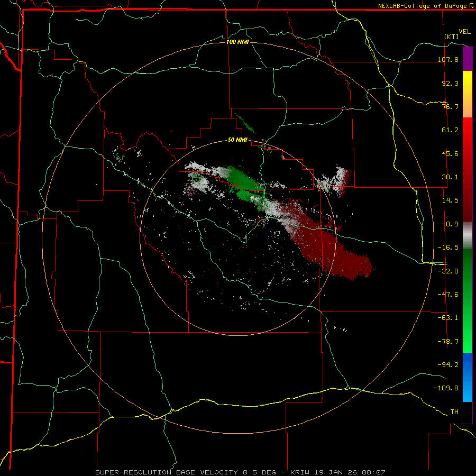
Task: Click the [KT] units label
Action: pos(451,36)
